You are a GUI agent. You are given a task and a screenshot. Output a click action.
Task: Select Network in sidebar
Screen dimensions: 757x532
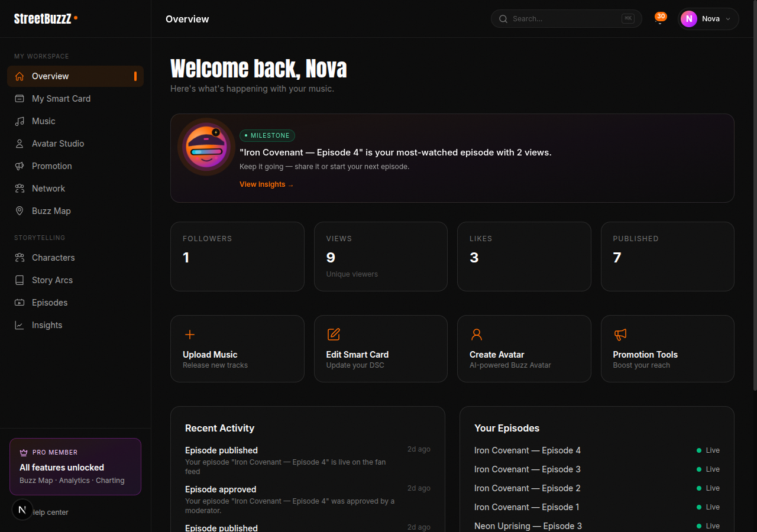[75, 189]
